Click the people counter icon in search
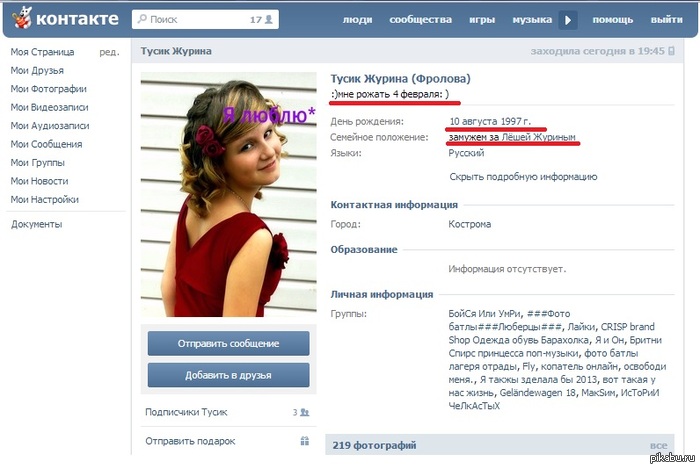 pos(269,20)
